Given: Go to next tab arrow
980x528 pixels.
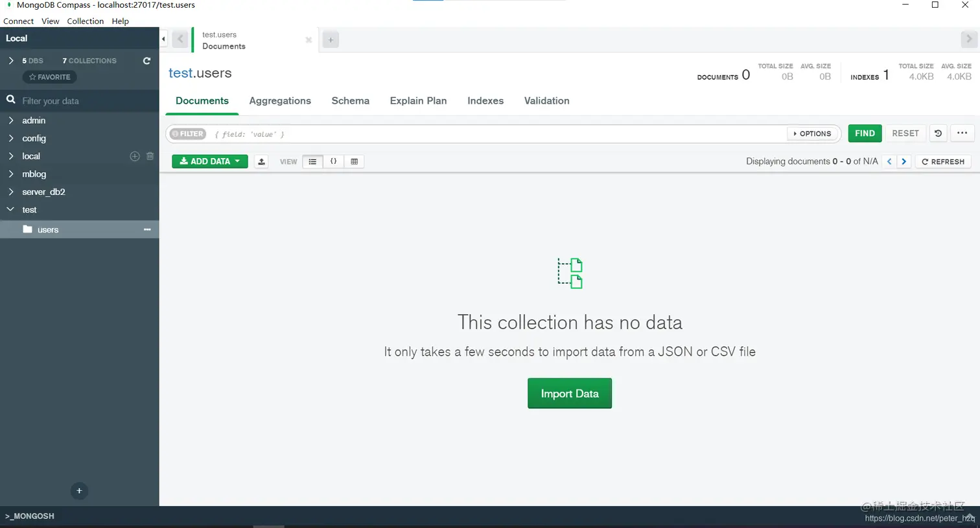Looking at the screenshot, I should 968,39.
